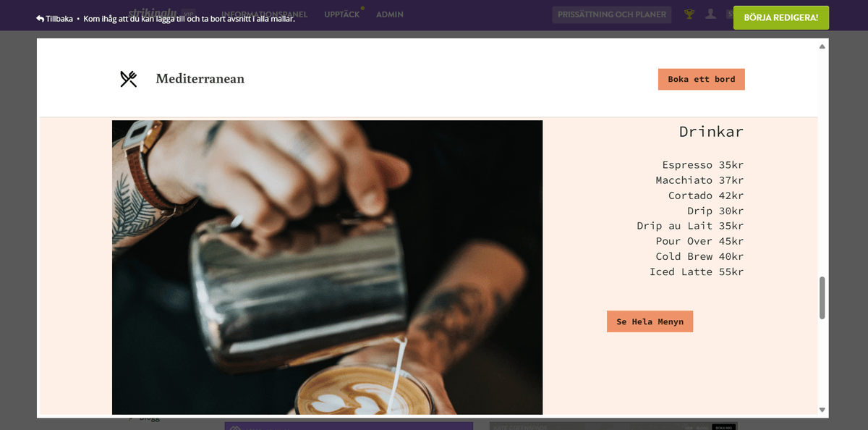Click the preview scrollbar up arrow
The width and height of the screenshot is (868, 430).
(822, 46)
